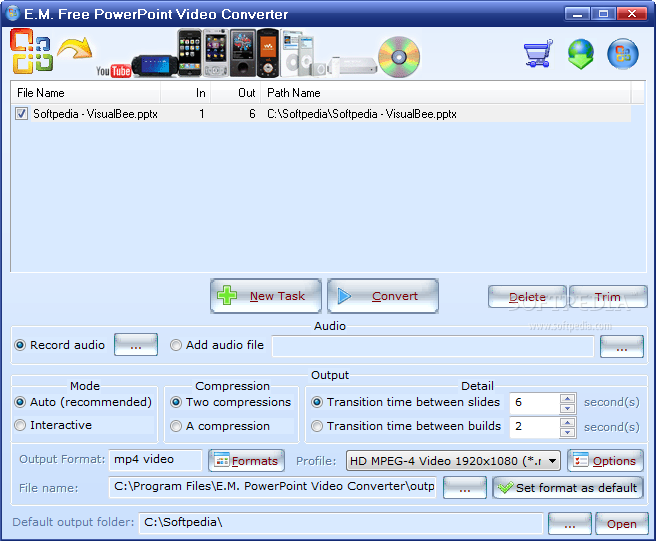Click the Microsoft Office logo icon
656x541 pixels.
point(32,51)
